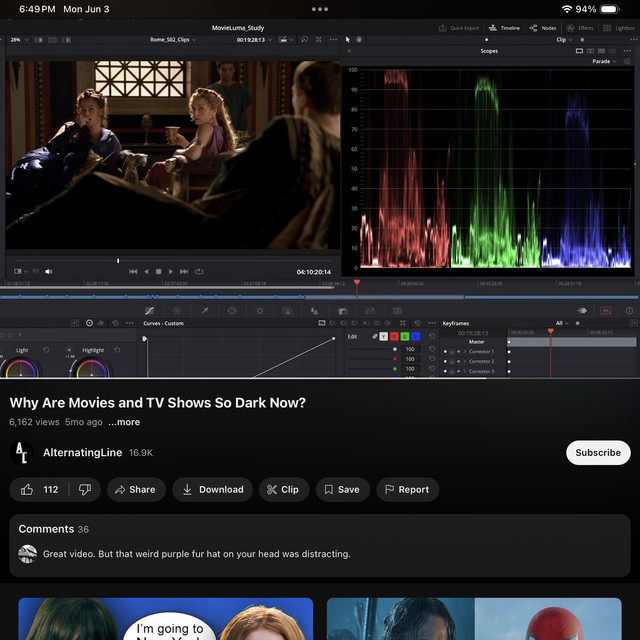Viewport: 640px width, 640px height.
Task: Open the Rome_S02_Clips timeline dropdown
Action: 173,40
